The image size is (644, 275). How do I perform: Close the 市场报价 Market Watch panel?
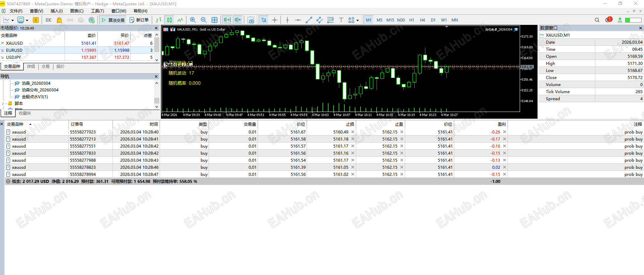point(156,28)
